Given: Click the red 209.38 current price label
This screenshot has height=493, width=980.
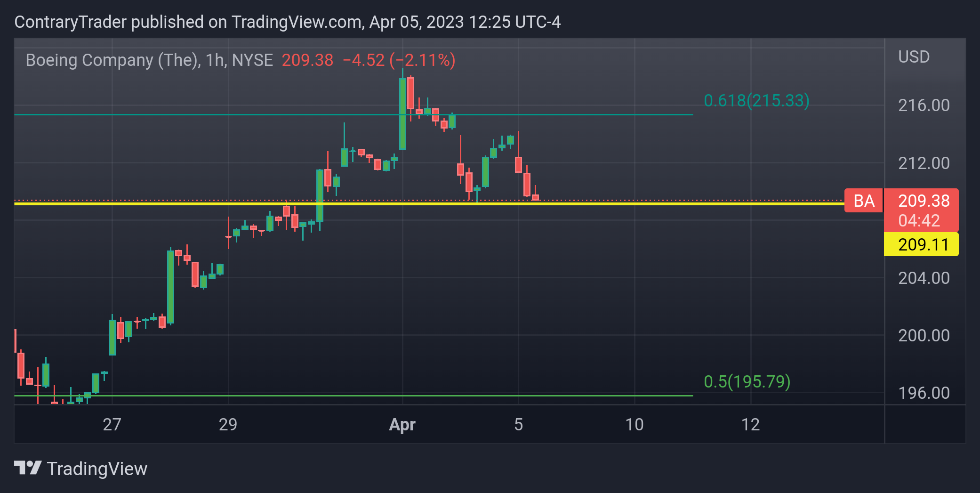Looking at the screenshot, I should [924, 201].
